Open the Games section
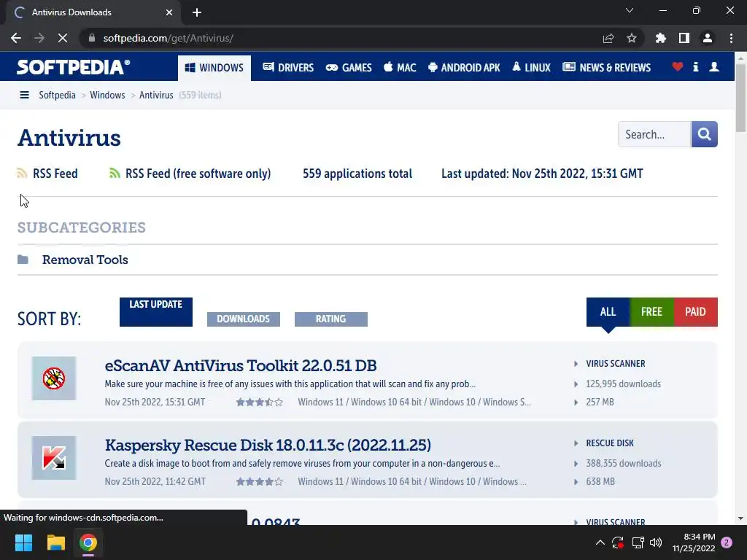This screenshot has height=560, width=747. (349, 68)
